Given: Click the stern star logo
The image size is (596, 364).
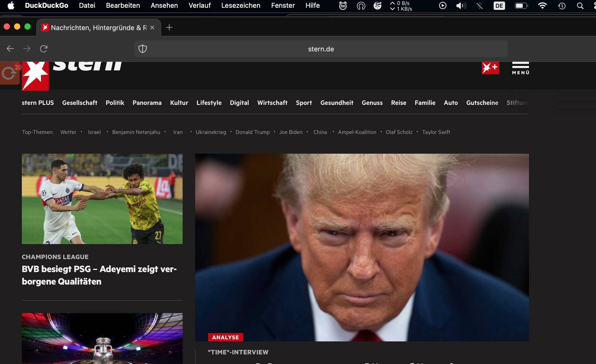Looking at the screenshot, I should [35, 76].
